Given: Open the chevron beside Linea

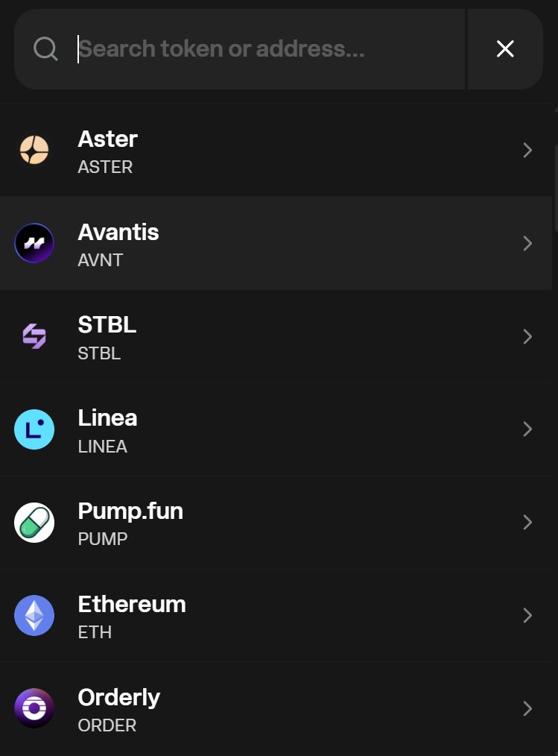Looking at the screenshot, I should [x=527, y=429].
